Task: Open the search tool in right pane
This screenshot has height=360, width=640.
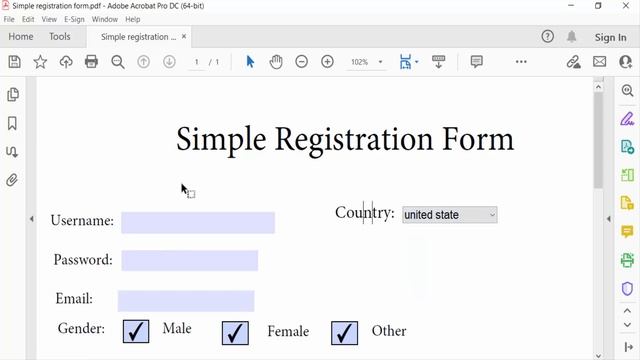Action: (627, 90)
